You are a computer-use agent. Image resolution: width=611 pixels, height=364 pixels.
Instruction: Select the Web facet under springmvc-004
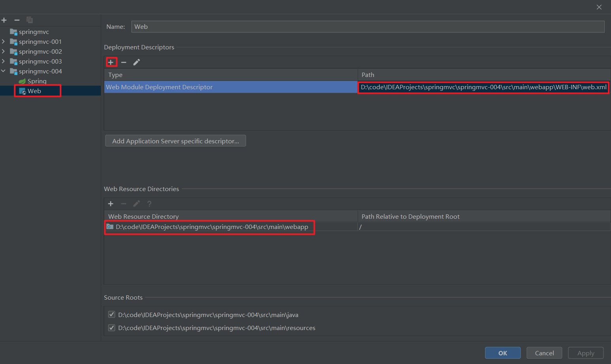34,91
